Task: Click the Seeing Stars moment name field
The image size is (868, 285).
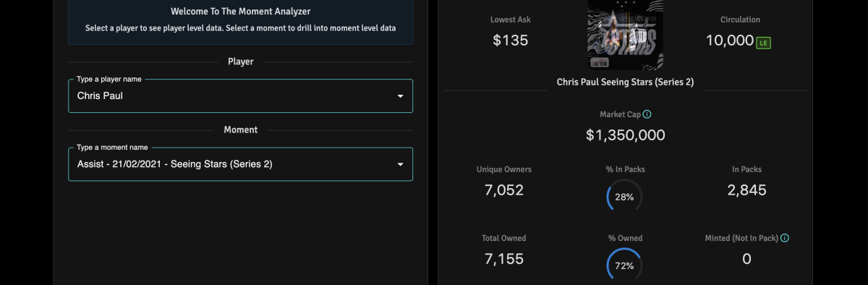Action: coord(240,164)
